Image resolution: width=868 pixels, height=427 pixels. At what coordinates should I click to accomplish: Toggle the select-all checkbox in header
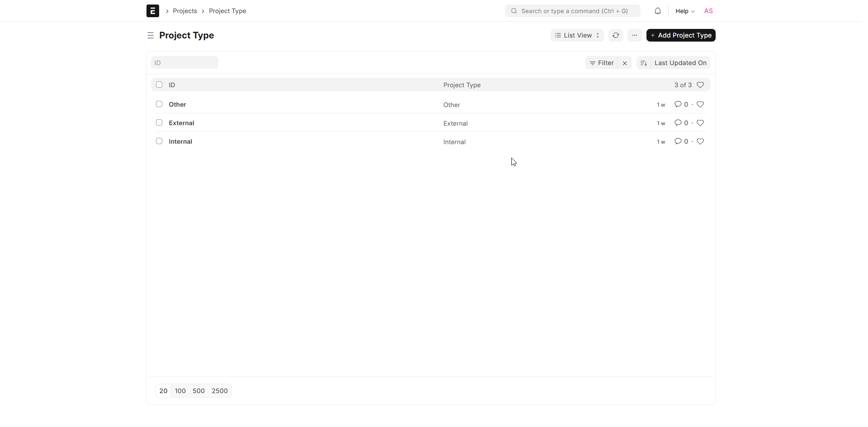coord(159,84)
